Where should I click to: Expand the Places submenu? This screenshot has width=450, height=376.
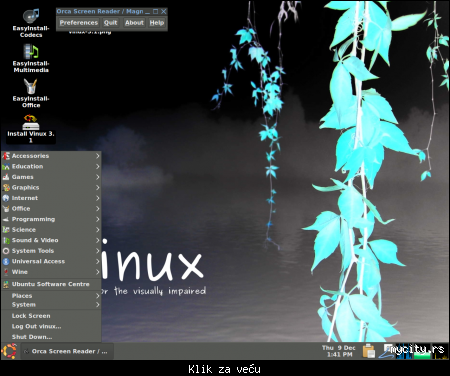tap(51, 296)
